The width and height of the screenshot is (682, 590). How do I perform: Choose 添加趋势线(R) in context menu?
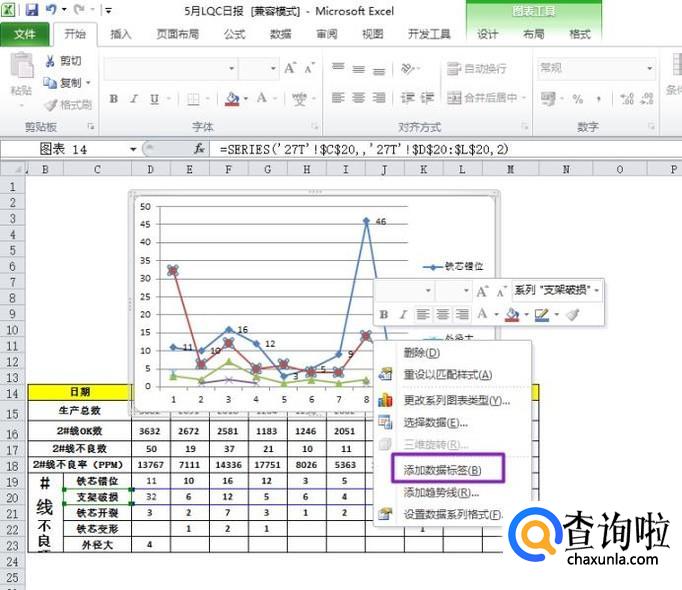coord(441,493)
